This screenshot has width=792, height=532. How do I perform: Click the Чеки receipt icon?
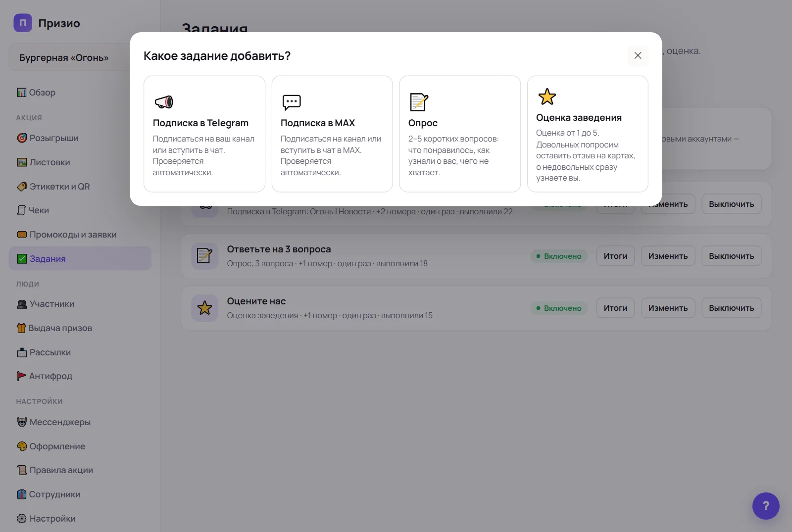tap(21, 210)
